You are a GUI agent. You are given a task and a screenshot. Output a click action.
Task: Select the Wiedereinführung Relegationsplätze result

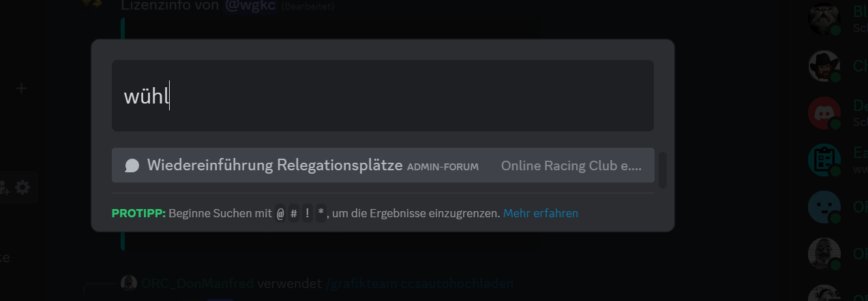tap(383, 165)
